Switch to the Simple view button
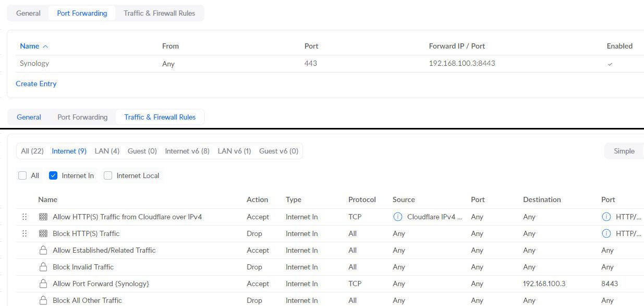The image size is (644, 306). 624,151
